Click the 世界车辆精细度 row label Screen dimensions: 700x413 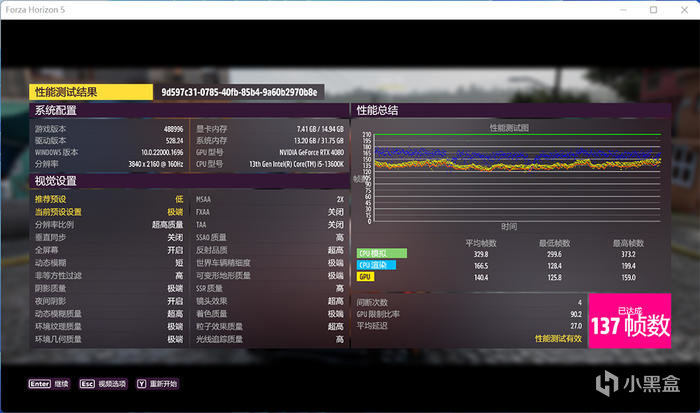[223, 263]
